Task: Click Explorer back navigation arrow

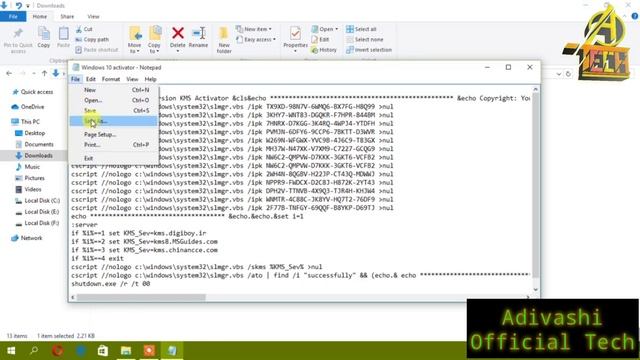Action: tap(9, 73)
